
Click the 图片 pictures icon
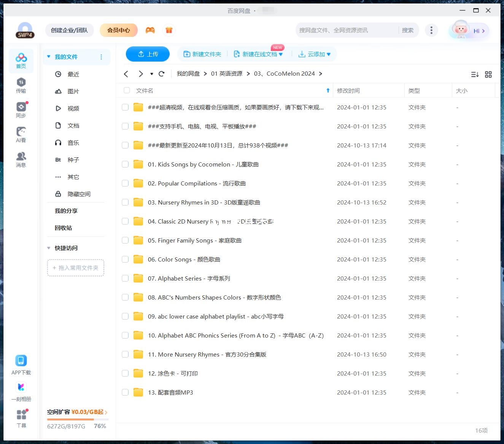click(58, 91)
